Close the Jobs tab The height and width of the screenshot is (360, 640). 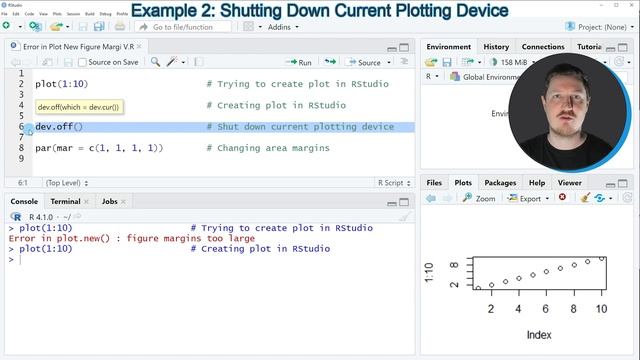point(123,201)
